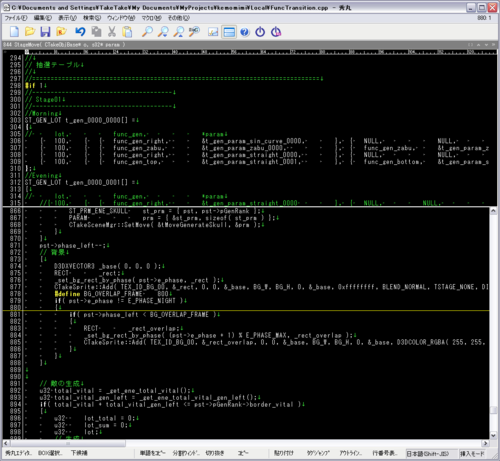Viewport: 500px width, 461px height.
Task: Open Find with the first magnifier icon
Action: coord(147,32)
